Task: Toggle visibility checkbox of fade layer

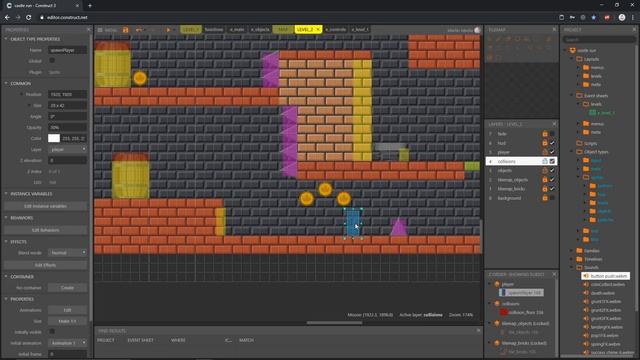Action: coord(552,134)
